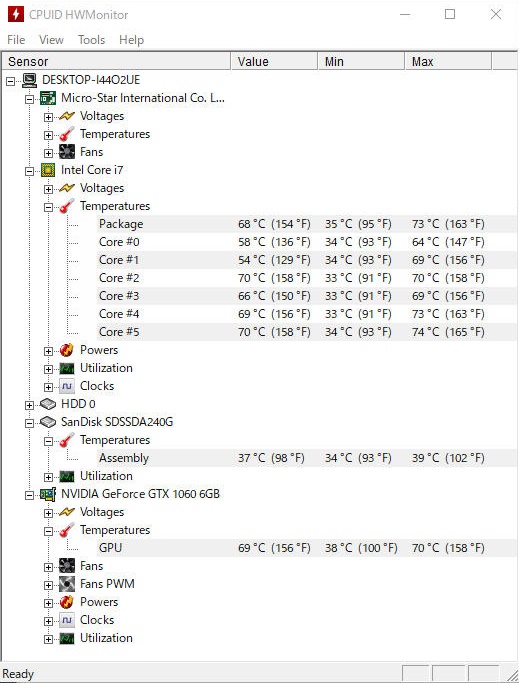Collapse the Intel Core i7 Temperatures node

(48, 207)
